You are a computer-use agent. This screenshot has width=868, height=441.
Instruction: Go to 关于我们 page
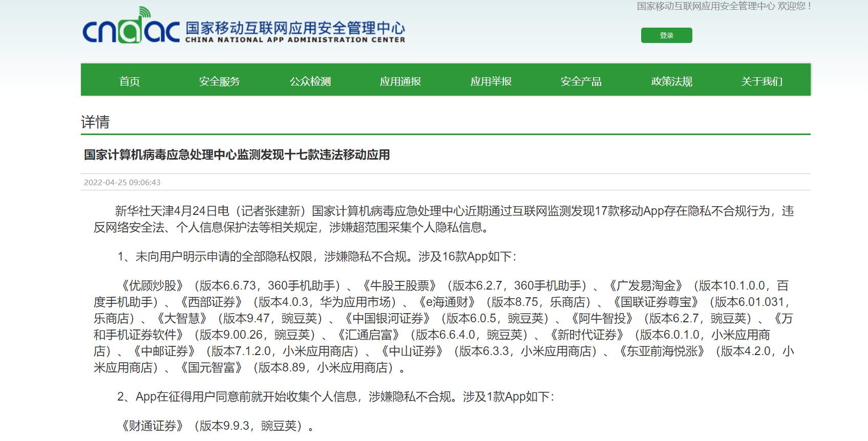click(762, 81)
